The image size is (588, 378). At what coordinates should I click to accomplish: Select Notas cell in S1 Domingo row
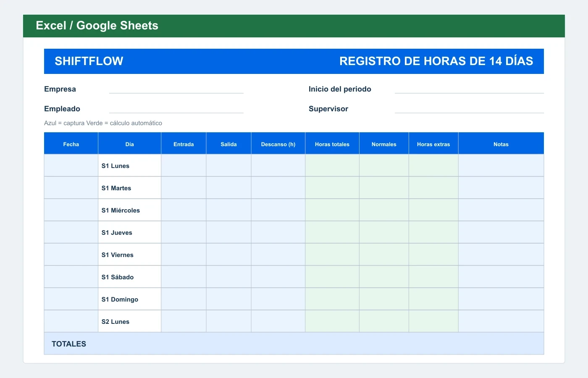(x=501, y=299)
